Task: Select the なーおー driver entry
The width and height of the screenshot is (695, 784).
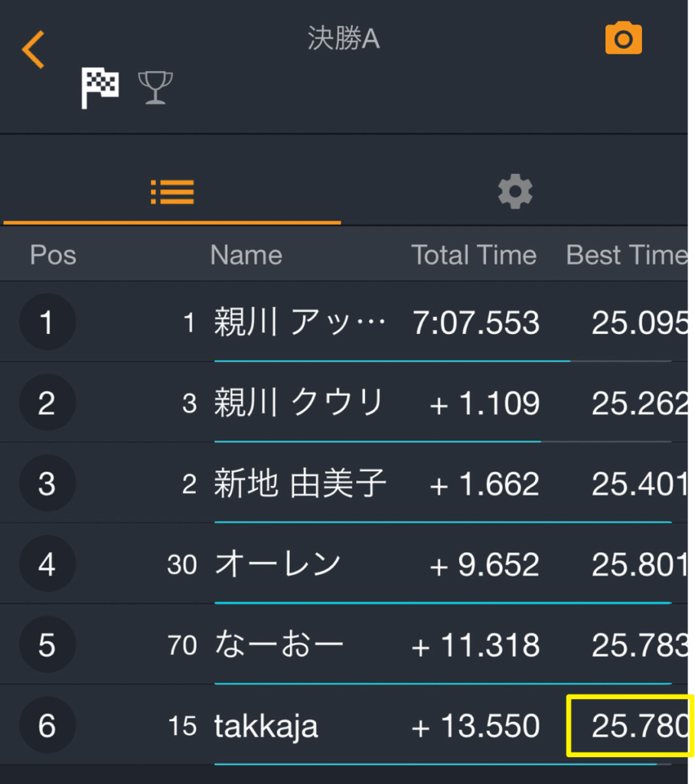Action: tap(279, 645)
